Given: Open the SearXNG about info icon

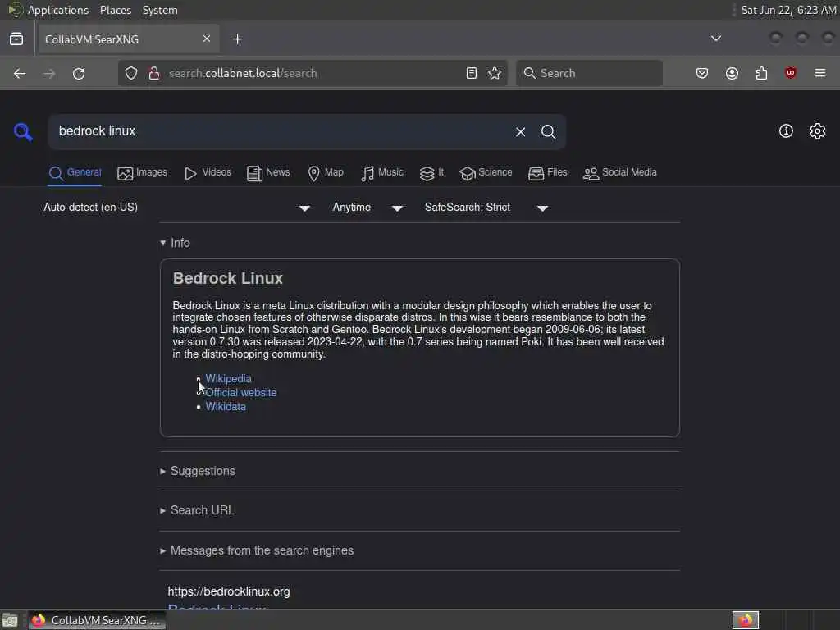Looking at the screenshot, I should (x=786, y=131).
